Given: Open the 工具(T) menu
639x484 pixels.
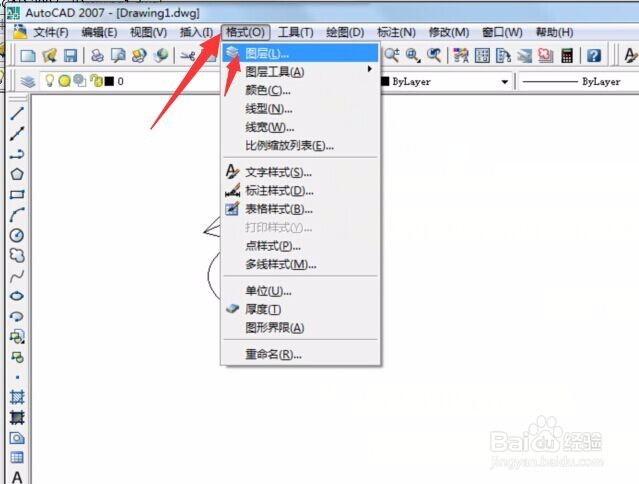Looking at the screenshot, I should point(295,32).
